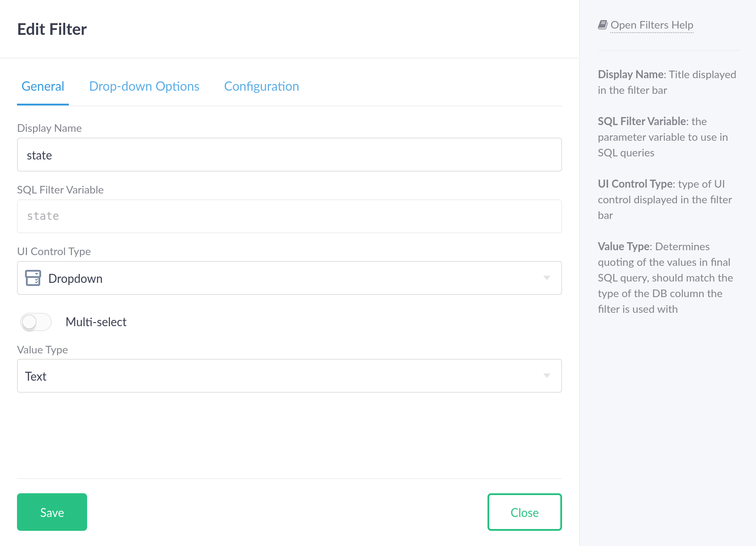
Task: Click the SQL Filter Variable field
Action: click(290, 216)
